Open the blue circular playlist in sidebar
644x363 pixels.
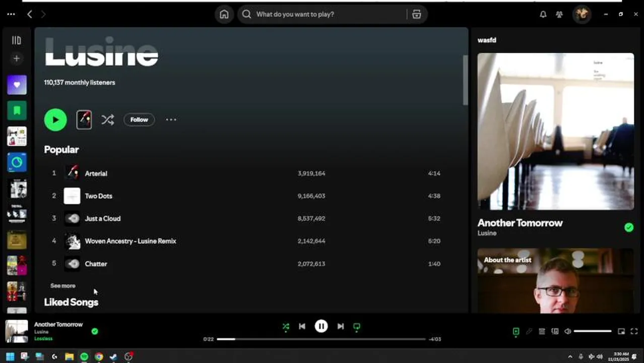[17, 162]
